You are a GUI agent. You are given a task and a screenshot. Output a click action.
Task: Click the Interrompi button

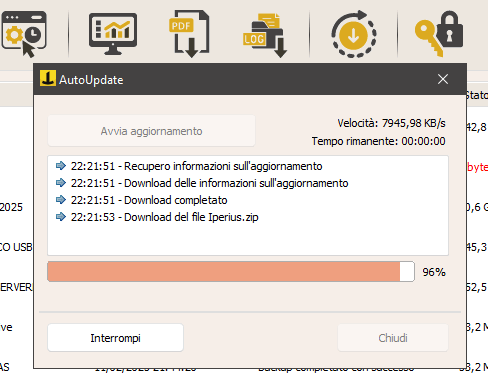[115, 338]
